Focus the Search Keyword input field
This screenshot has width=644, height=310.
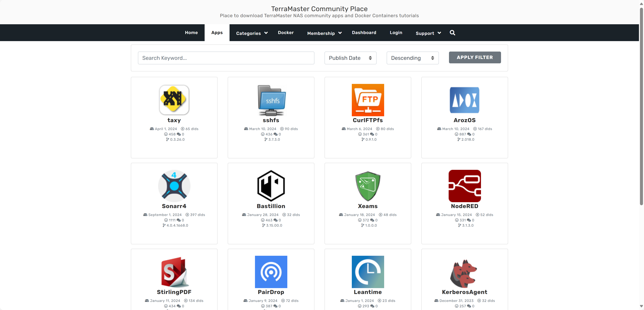click(226, 58)
